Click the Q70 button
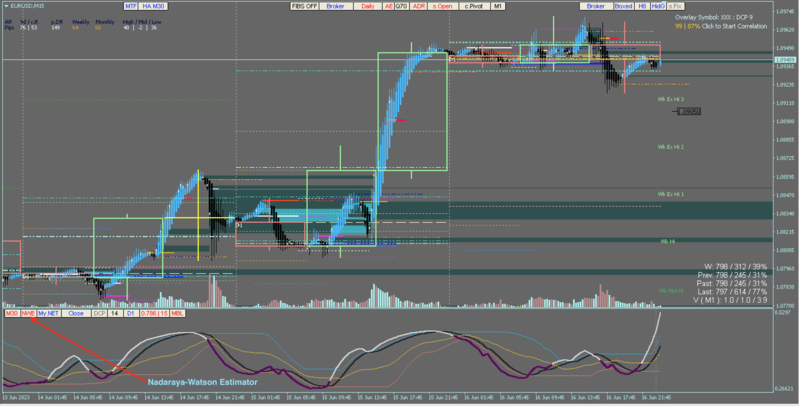The height and width of the screenshot is (406, 799). [402, 6]
